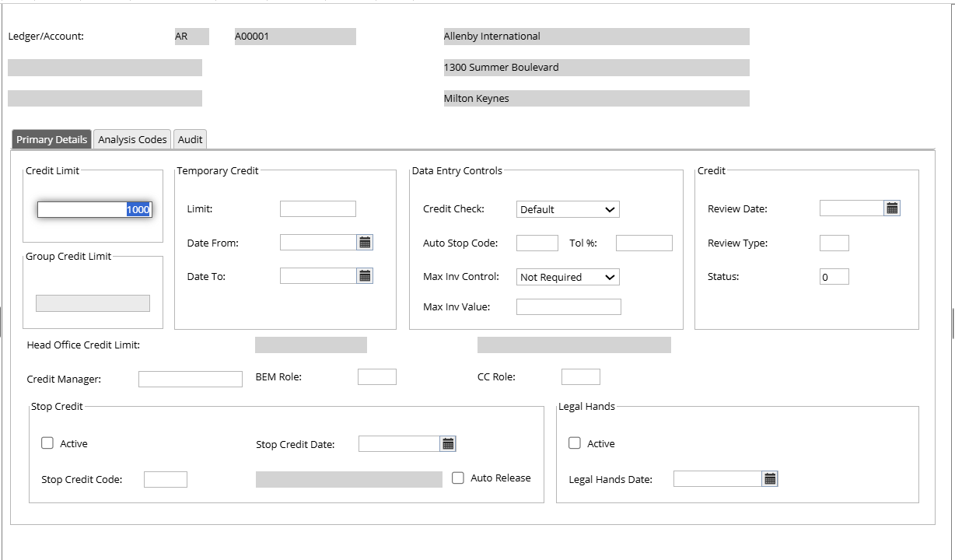This screenshot has height=560, width=955.
Task: Open the Review Date calendar picker
Action: click(x=892, y=208)
